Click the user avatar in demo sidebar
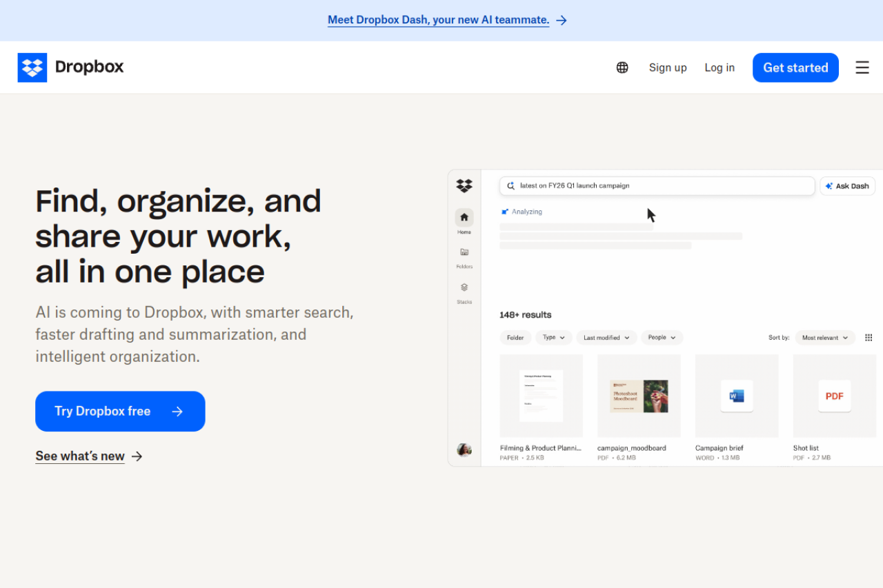This screenshot has width=883, height=588. point(464,449)
